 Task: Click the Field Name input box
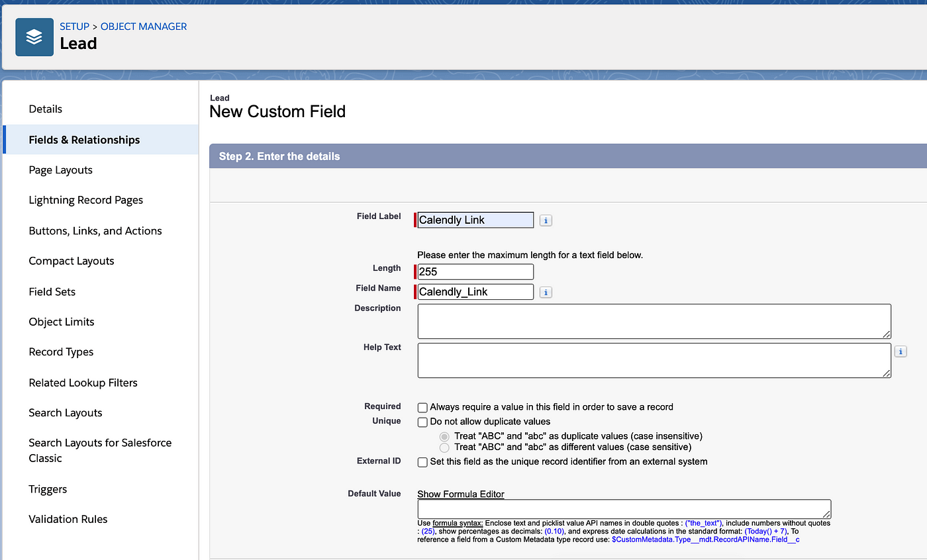click(475, 292)
